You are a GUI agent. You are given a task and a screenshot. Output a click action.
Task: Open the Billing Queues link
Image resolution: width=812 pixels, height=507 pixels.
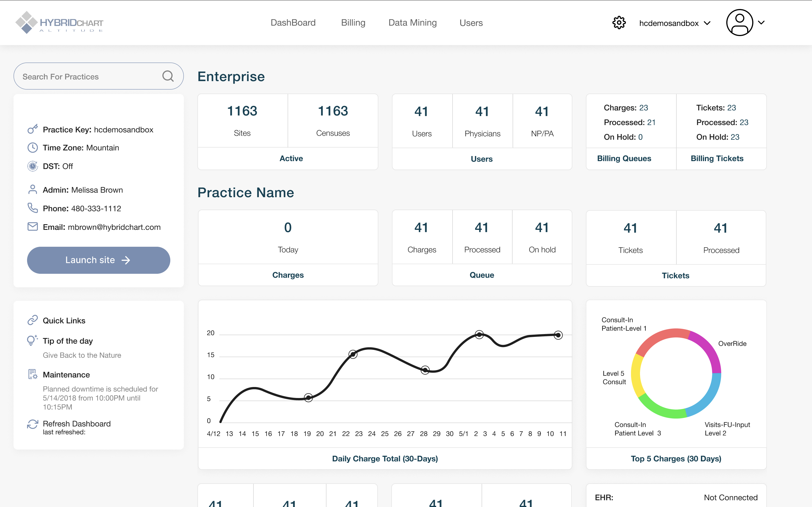coord(624,158)
